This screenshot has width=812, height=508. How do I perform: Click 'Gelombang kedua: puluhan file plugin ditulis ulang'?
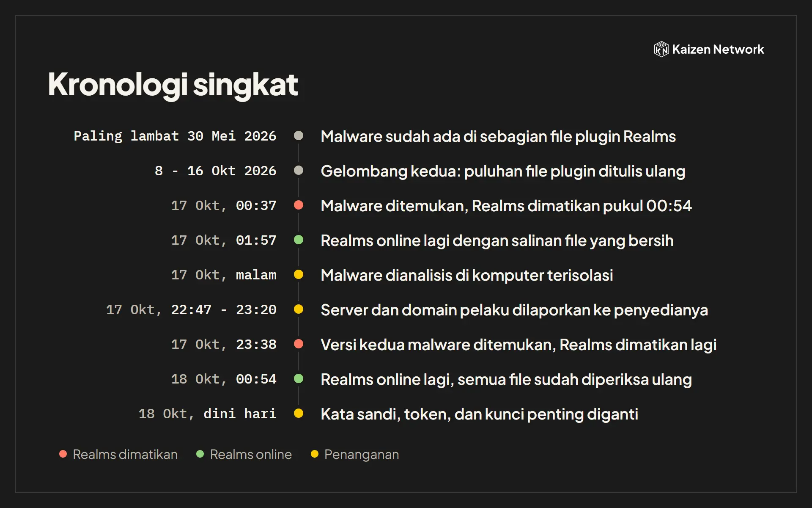(503, 171)
